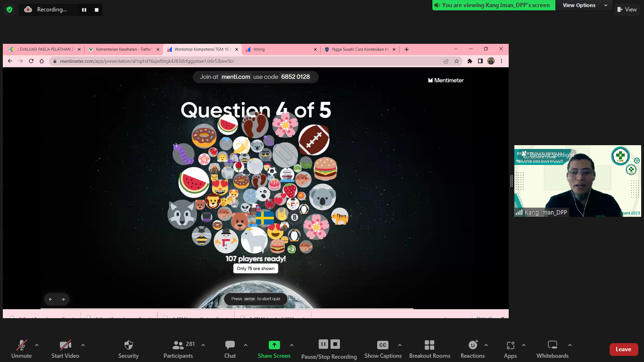This screenshot has height=362, width=644.
Task: Click the Mentimeter logo
Action: tap(446, 80)
